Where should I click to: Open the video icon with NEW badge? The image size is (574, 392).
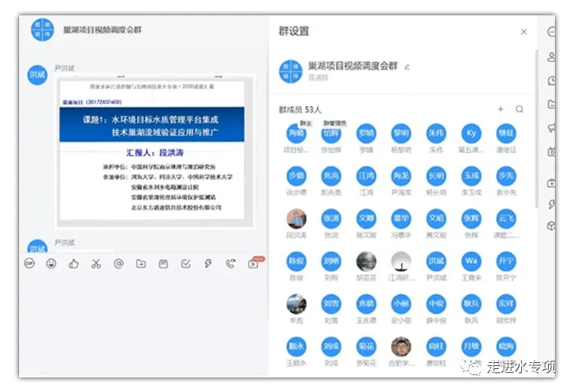click(253, 263)
